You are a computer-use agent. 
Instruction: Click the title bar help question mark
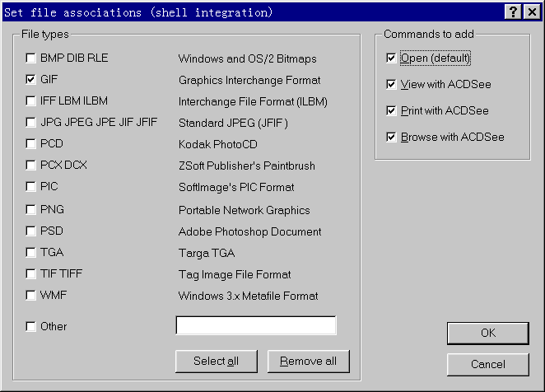pyautogui.click(x=514, y=12)
